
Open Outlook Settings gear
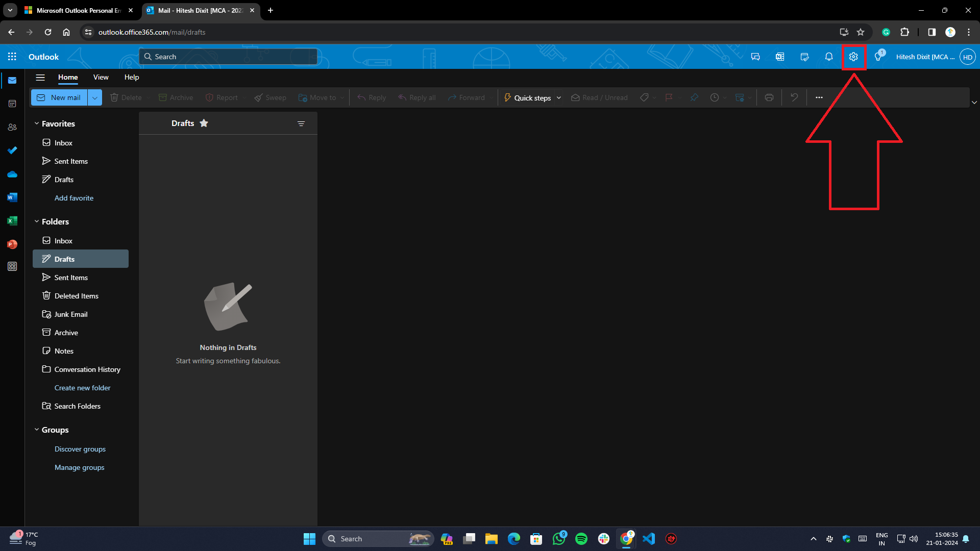[853, 57]
